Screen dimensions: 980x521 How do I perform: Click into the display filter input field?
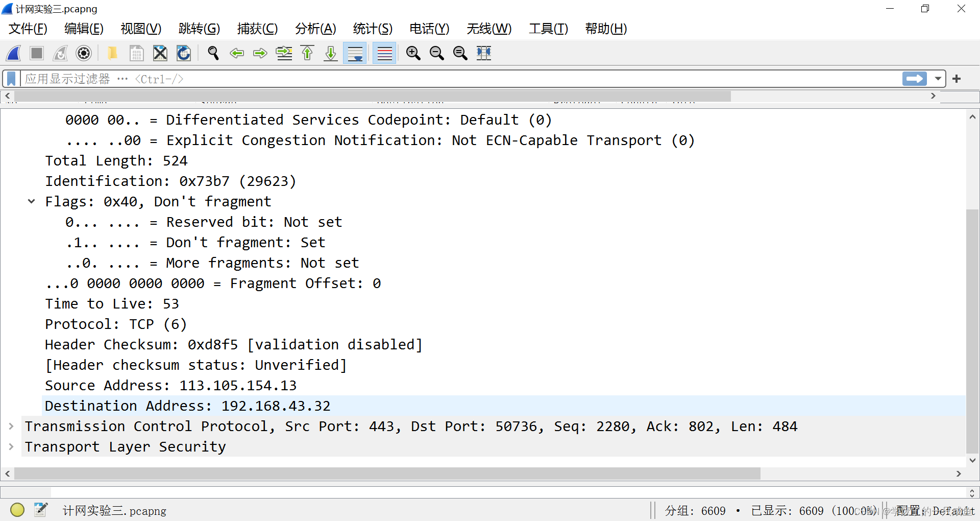pos(459,79)
